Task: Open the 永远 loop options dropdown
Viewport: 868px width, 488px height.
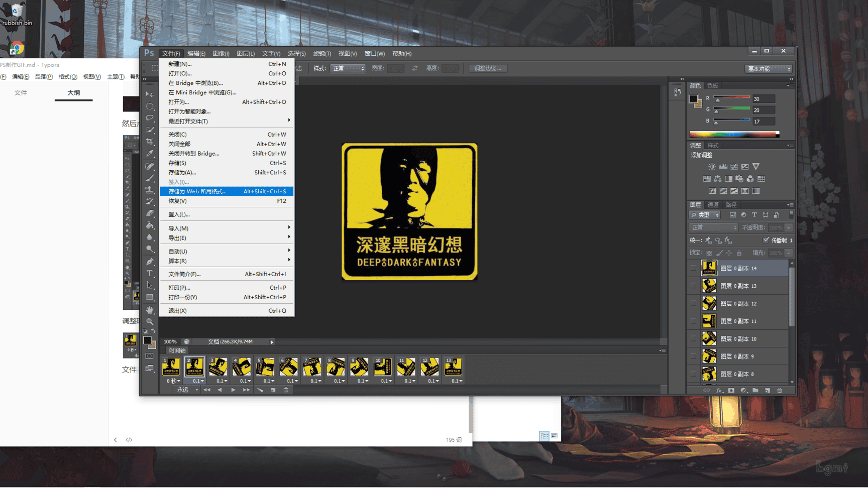Action: click(x=188, y=390)
